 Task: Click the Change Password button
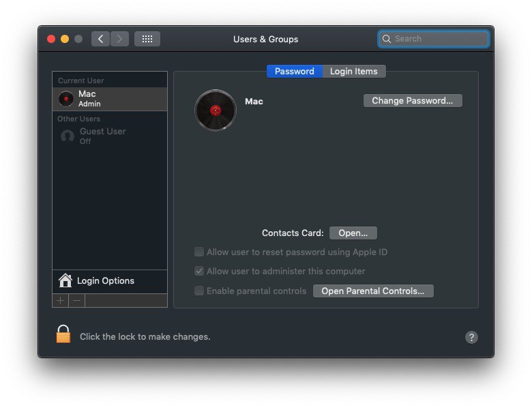coord(413,100)
